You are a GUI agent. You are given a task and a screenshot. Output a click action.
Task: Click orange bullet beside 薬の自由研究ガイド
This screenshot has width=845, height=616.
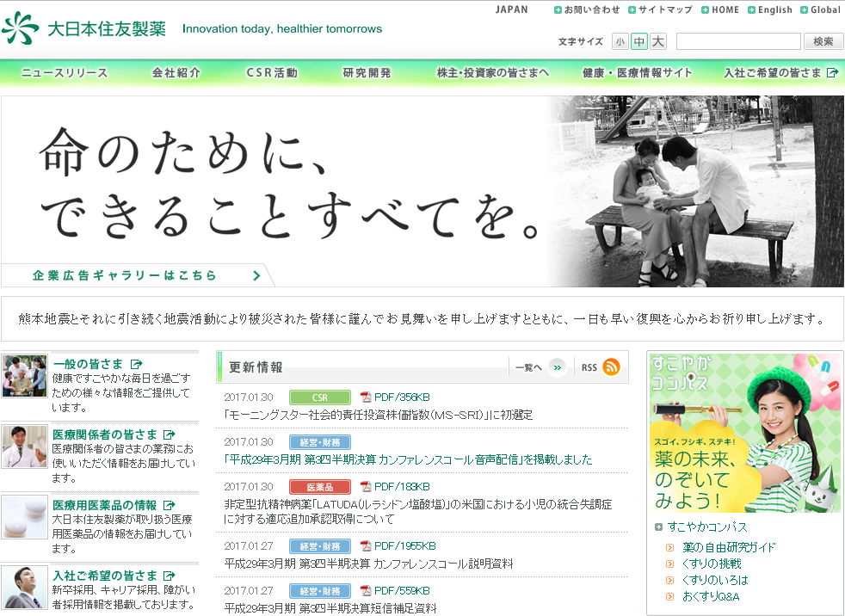click(x=669, y=547)
